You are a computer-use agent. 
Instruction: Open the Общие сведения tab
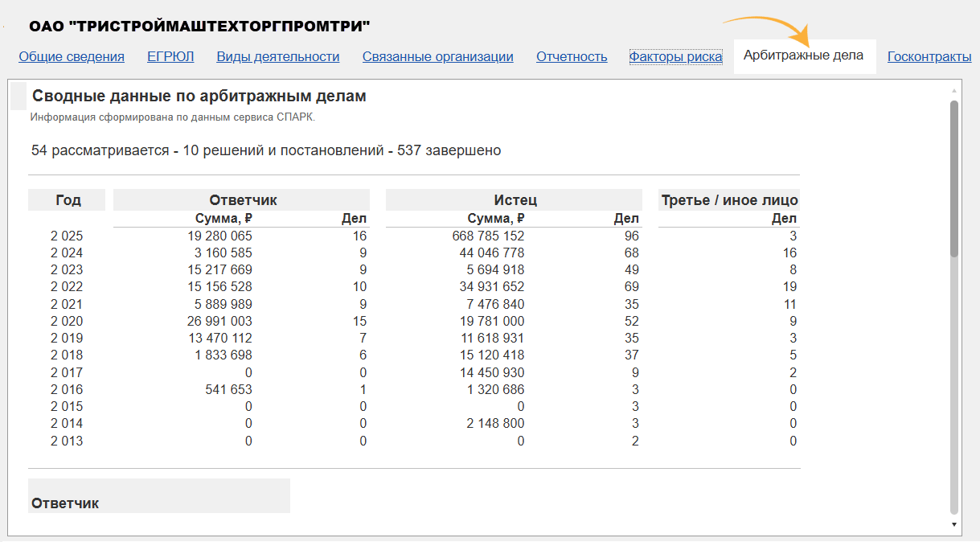coord(72,56)
